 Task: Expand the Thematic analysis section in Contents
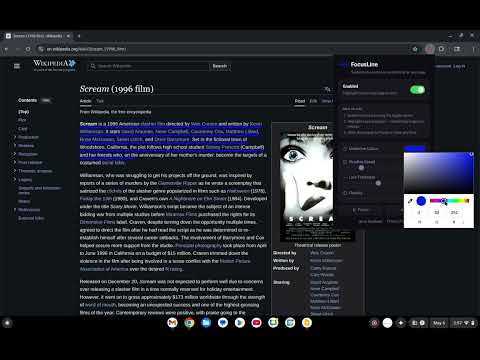tap(15, 171)
